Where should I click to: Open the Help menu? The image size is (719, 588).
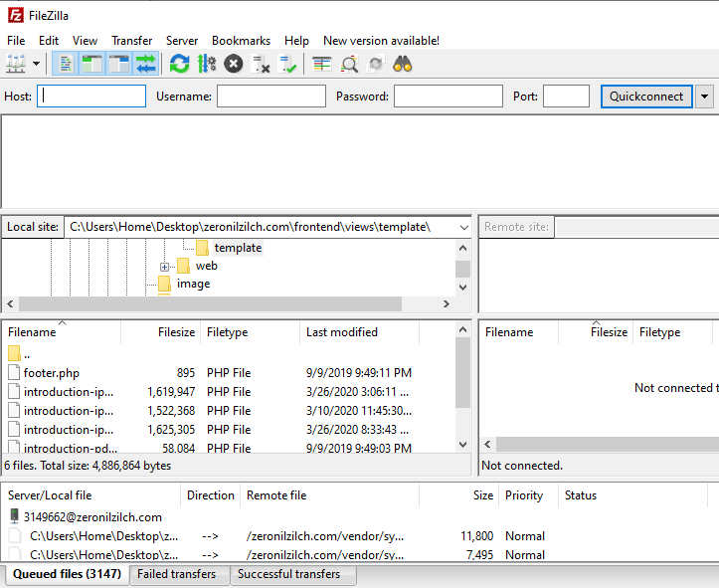tap(296, 41)
